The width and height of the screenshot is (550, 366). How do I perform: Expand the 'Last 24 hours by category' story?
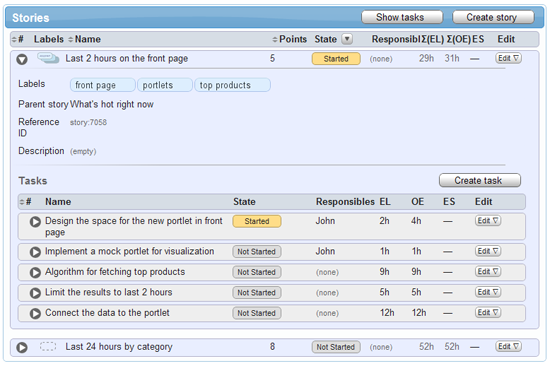tap(22, 347)
